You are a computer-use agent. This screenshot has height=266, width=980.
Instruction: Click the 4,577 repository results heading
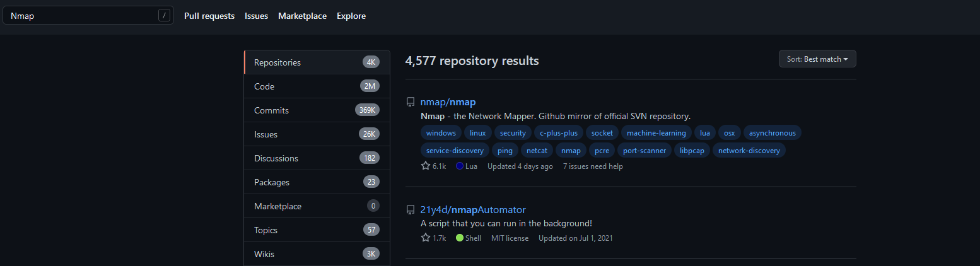(472, 61)
